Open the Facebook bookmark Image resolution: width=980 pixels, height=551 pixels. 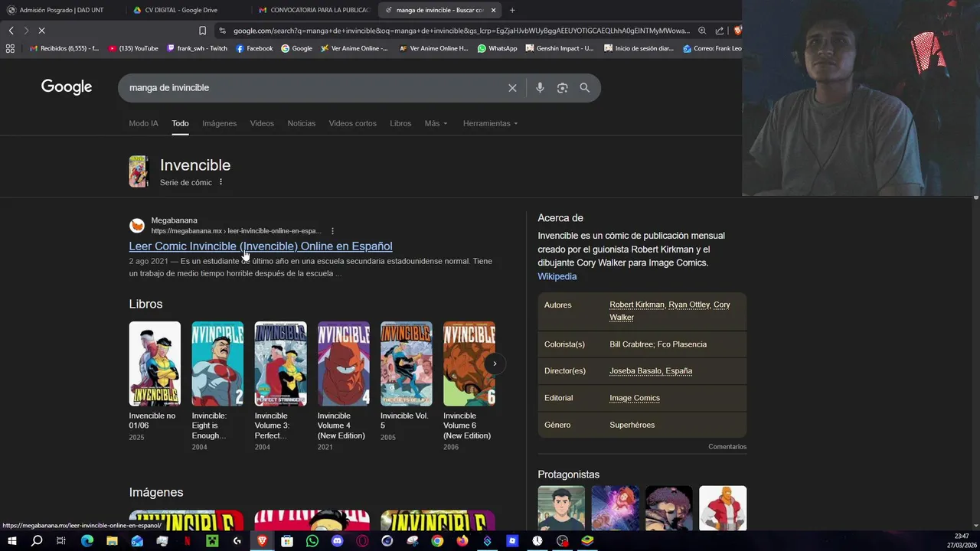tap(254, 48)
